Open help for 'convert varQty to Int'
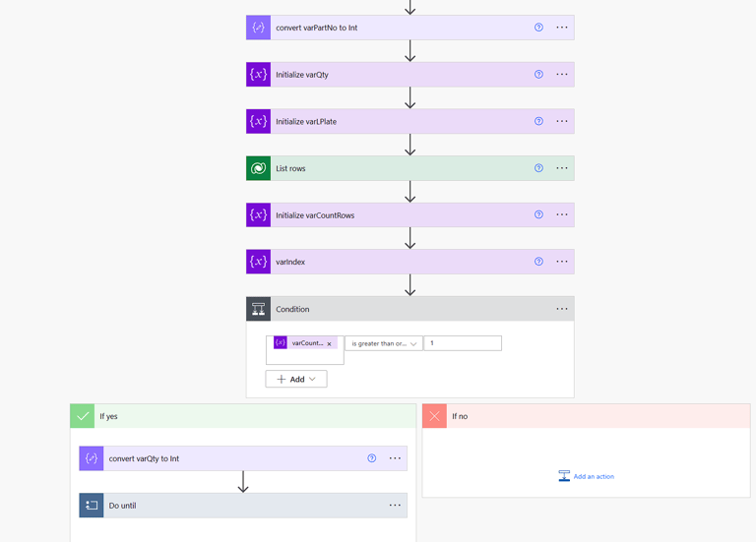756x542 pixels. [x=372, y=458]
